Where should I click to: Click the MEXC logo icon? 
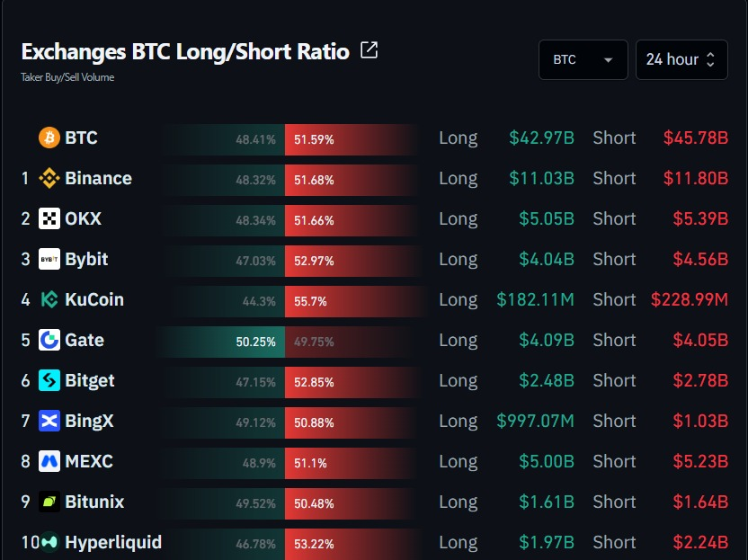(x=49, y=461)
